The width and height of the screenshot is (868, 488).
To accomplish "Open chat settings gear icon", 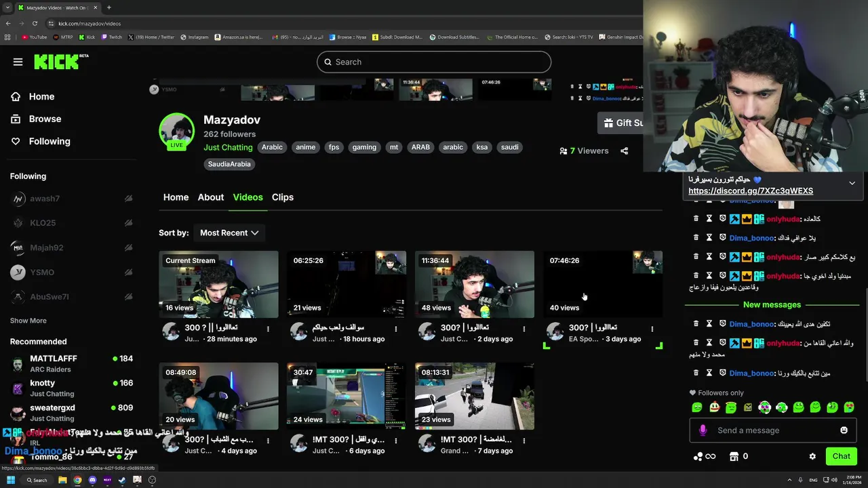I will tap(812, 456).
